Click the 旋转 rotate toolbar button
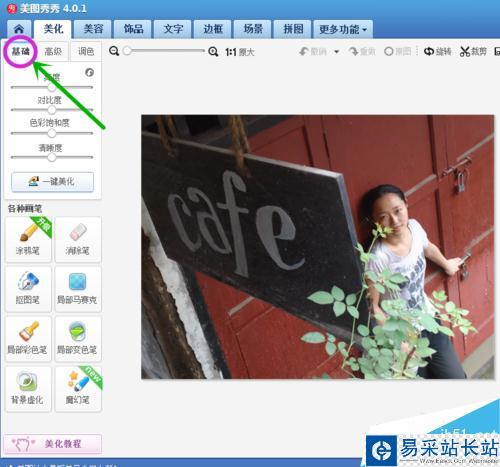Image resolution: width=500 pixels, height=467 pixels. pos(437,51)
